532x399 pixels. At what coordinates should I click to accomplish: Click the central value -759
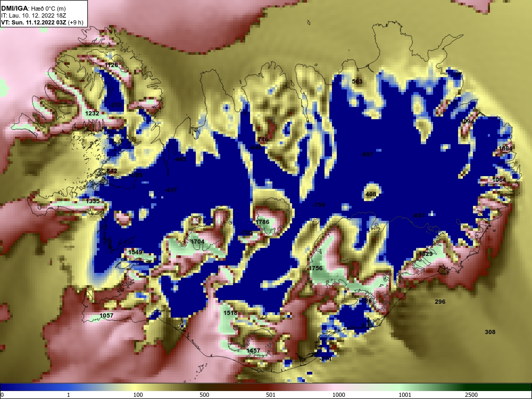click(319, 205)
